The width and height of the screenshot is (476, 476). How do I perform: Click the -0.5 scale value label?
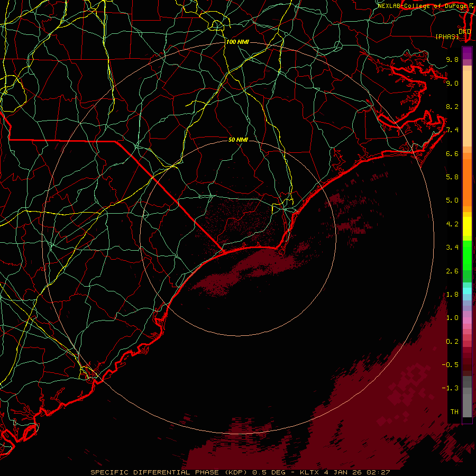(450, 364)
